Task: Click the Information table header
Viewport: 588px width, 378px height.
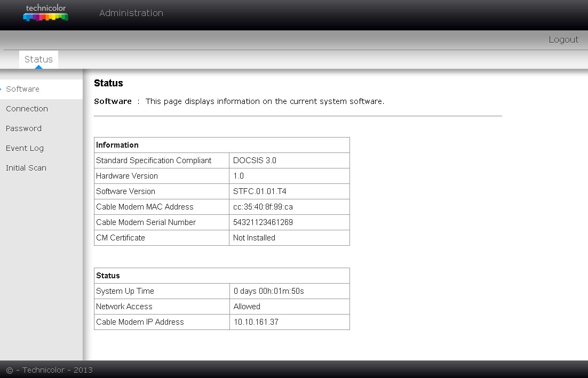Action: click(117, 145)
